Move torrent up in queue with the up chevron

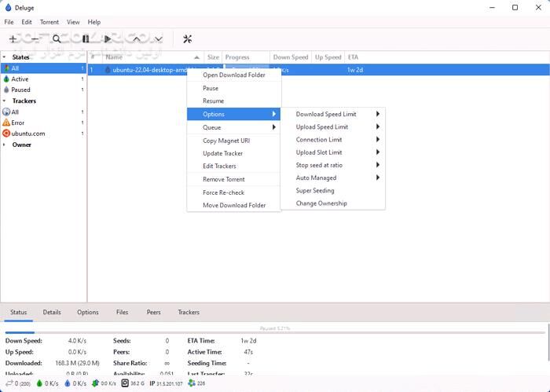click(x=137, y=38)
